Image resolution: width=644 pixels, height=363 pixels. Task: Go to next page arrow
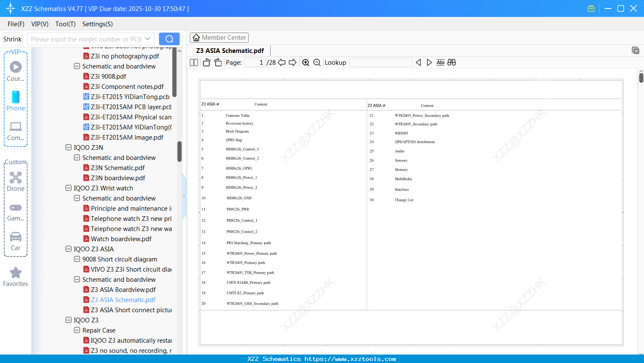(x=293, y=63)
